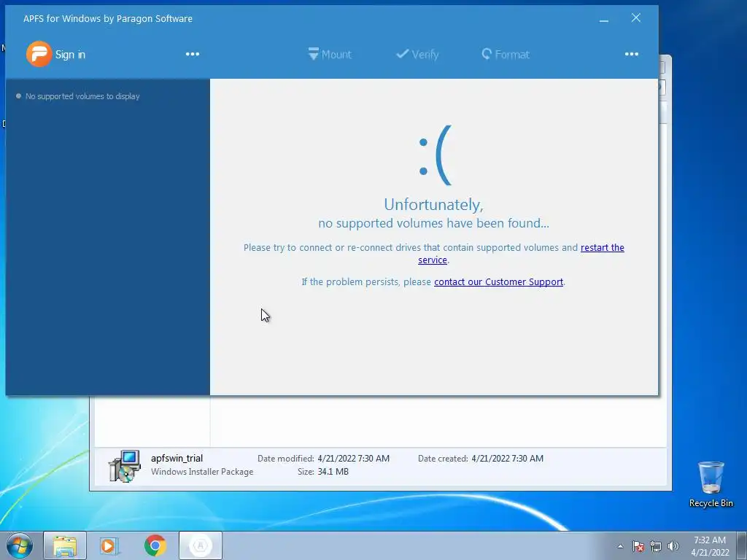Open Action Center flag icon in tray
Viewport: 747px width, 560px height.
(638, 546)
